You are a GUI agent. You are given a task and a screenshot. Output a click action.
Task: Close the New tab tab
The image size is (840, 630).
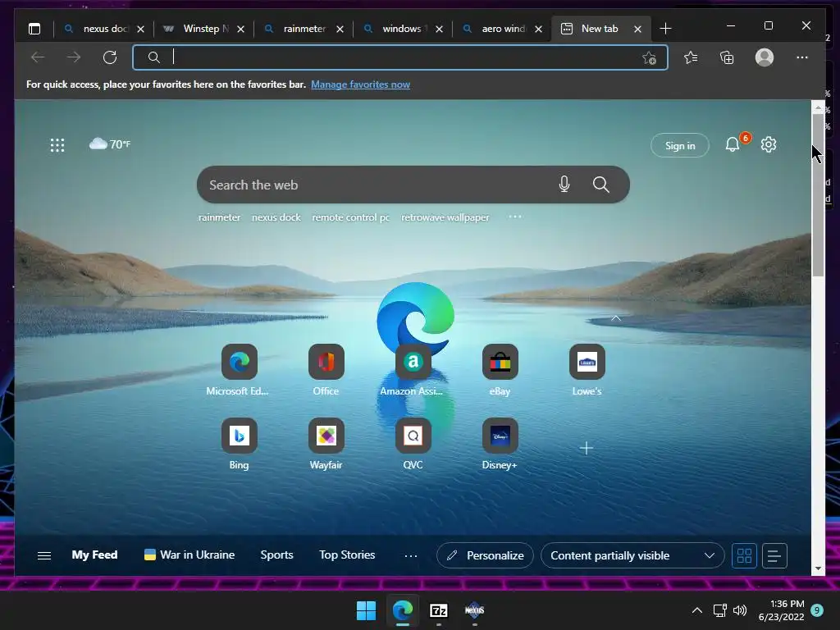637,29
